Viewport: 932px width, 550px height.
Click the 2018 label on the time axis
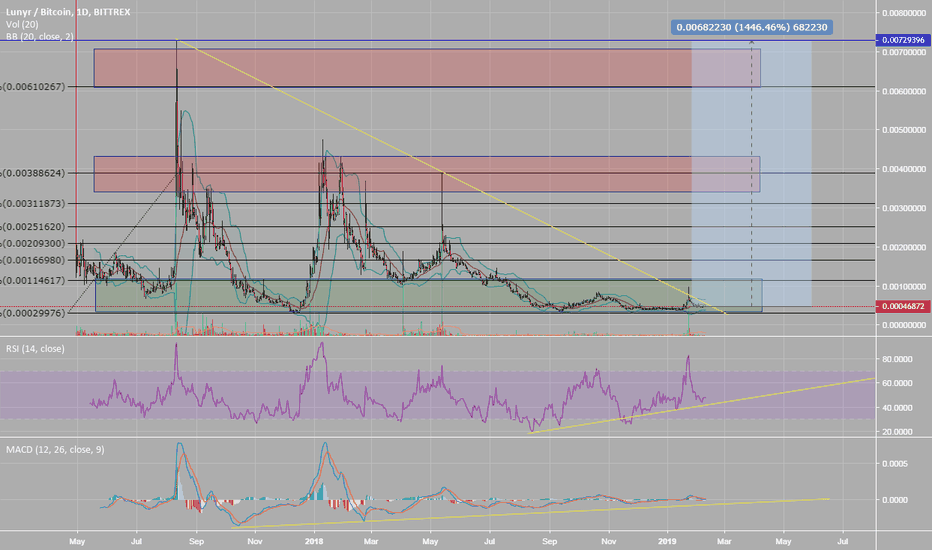coord(313,541)
